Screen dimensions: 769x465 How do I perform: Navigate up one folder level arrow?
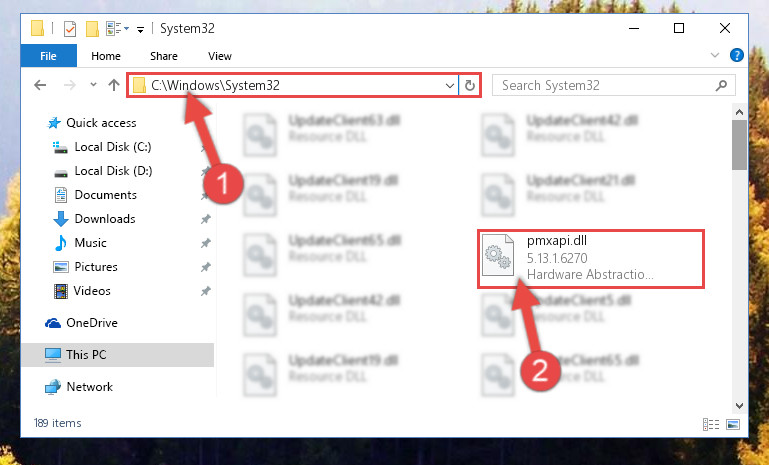click(114, 85)
